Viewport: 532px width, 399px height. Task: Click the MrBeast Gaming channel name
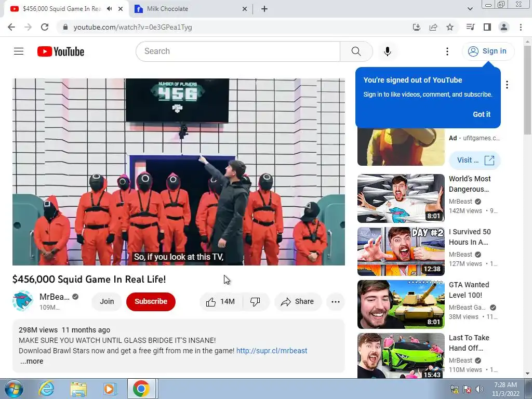pos(467,308)
